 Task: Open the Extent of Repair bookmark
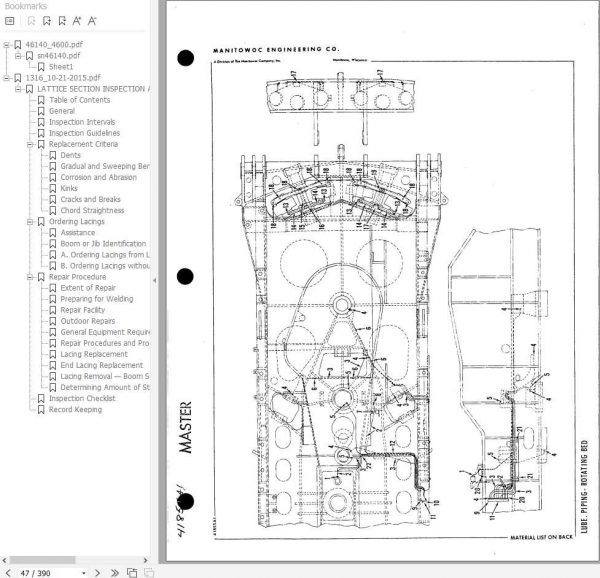(x=88, y=288)
